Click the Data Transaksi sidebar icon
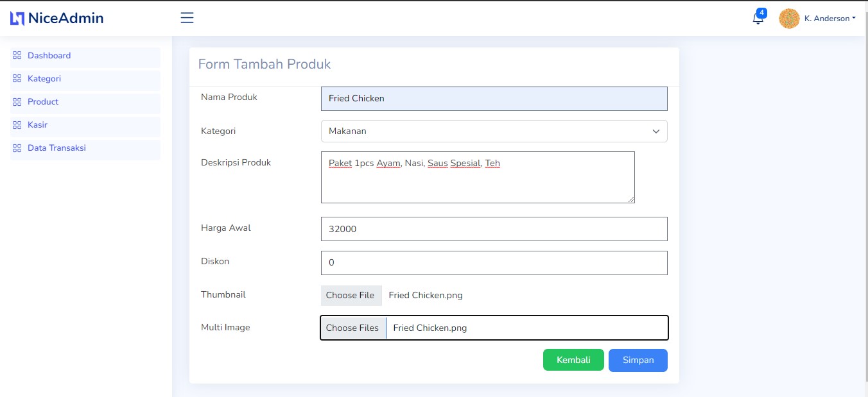The height and width of the screenshot is (397, 868). [x=16, y=148]
